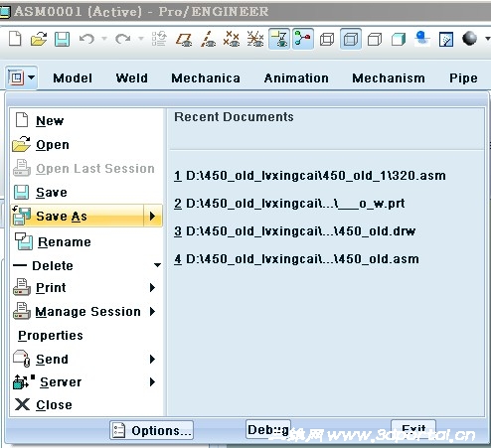The width and height of the screenshot is (491, 448).
Task: Select the Wireframe display style
Action: [x=327, y=40]
